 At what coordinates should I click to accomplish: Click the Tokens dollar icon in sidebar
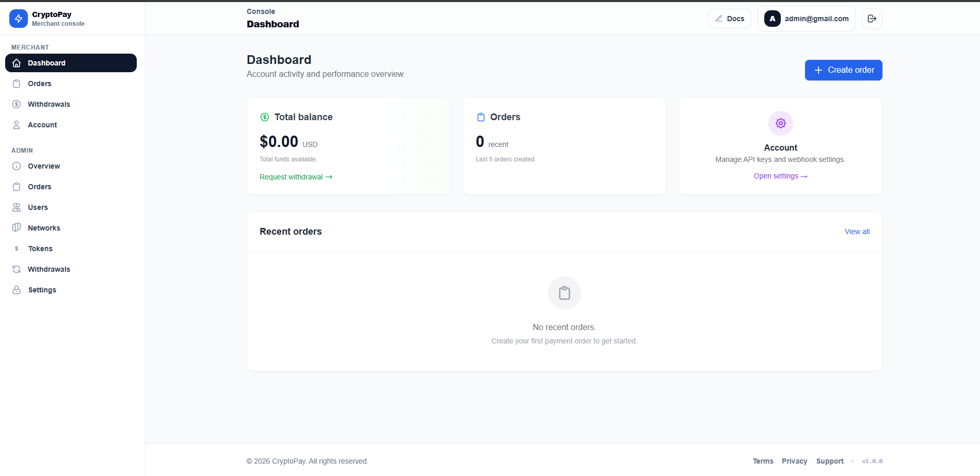[17, 249]
